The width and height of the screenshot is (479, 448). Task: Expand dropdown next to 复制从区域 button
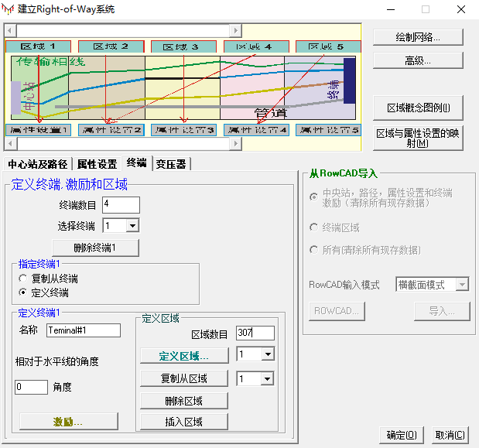pos(267,378)
